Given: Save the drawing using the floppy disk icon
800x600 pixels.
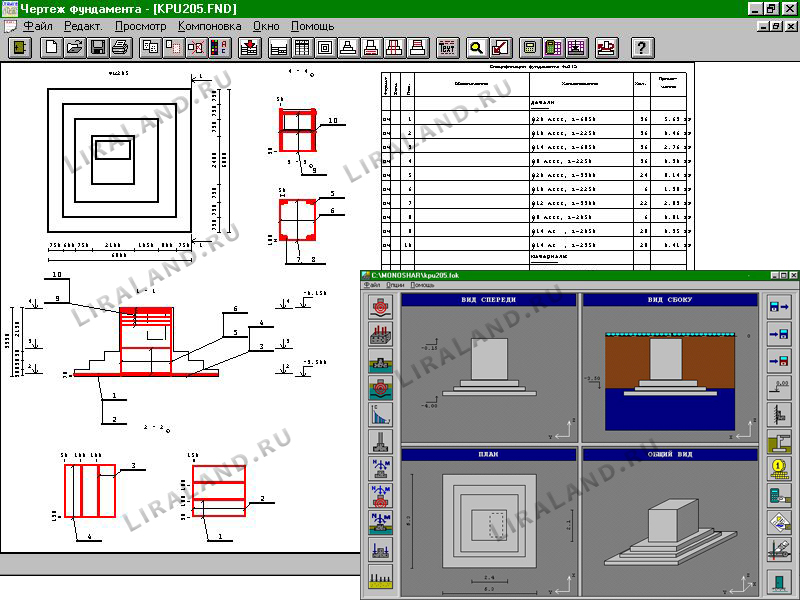Looking at the screenshot, I should (98, 47).
